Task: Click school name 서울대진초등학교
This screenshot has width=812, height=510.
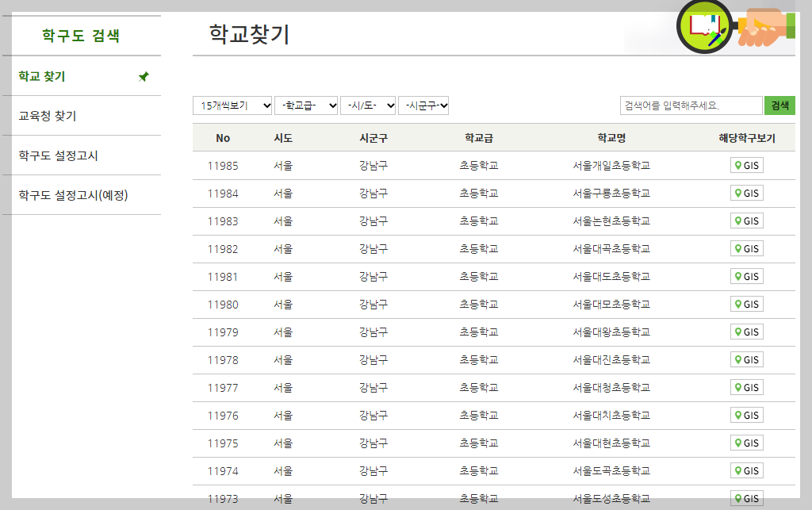Action: click(x=611, y=360)
